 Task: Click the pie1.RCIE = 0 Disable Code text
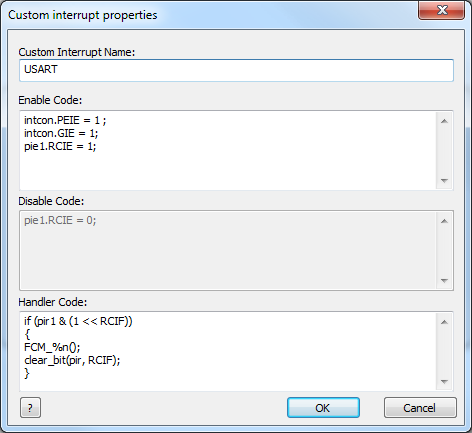point(60,220)
